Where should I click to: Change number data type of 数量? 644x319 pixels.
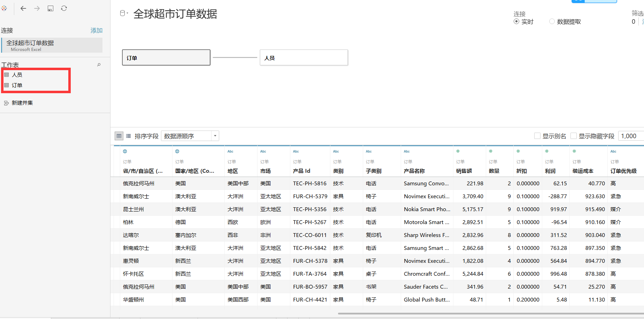pyautogui.click(x=491, y=151)
